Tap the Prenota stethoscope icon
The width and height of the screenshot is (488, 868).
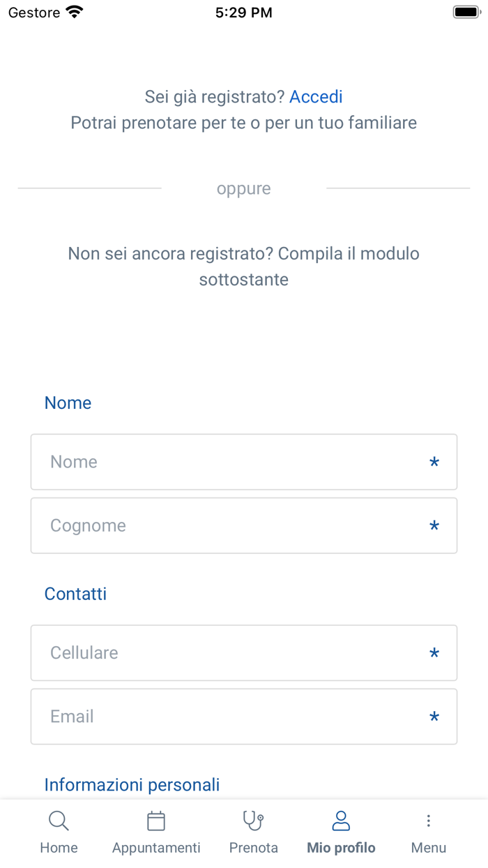(253, 821)
